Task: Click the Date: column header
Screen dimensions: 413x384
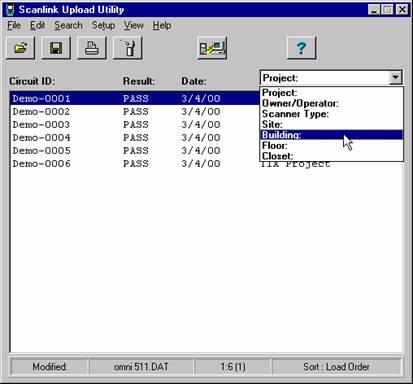Action: (x=194, y=81)
